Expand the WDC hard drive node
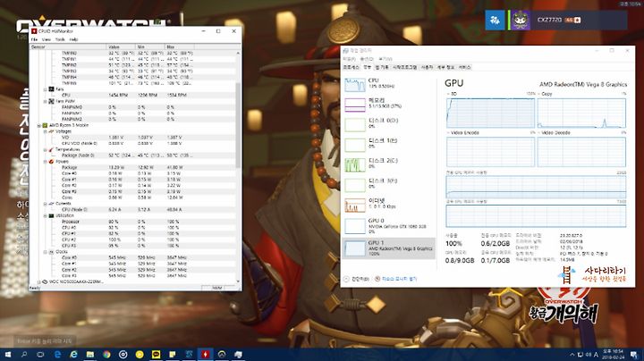The width and height of the screenshot is (644, 361). pos(39,281)
